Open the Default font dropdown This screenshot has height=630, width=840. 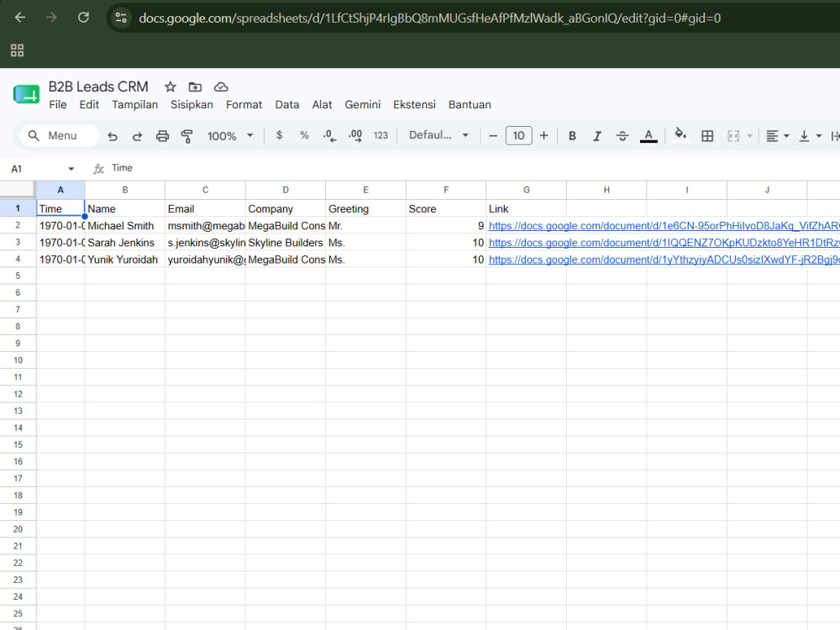click(438, 135)
